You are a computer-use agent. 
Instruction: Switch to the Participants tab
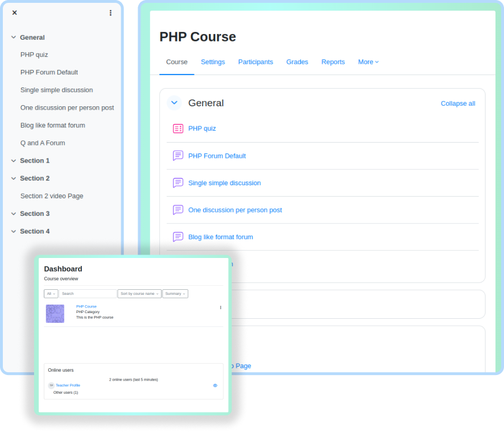[255, 62]
